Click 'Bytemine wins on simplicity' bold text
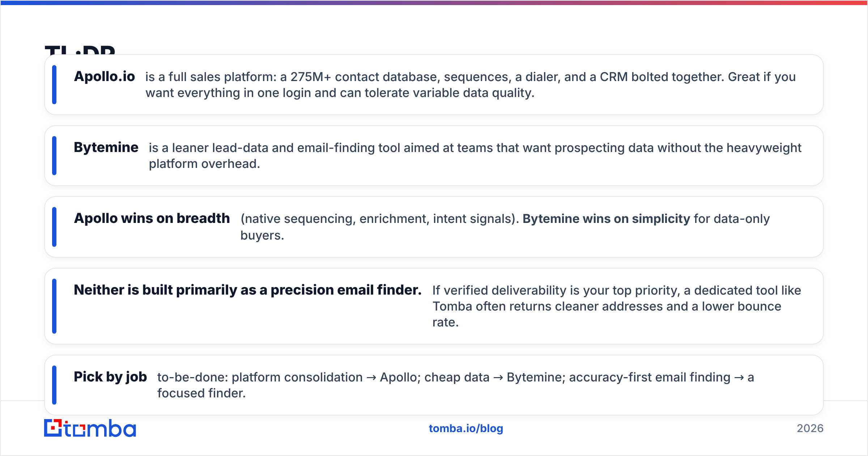This screenshot has width=868, height=456. [607, 219]
